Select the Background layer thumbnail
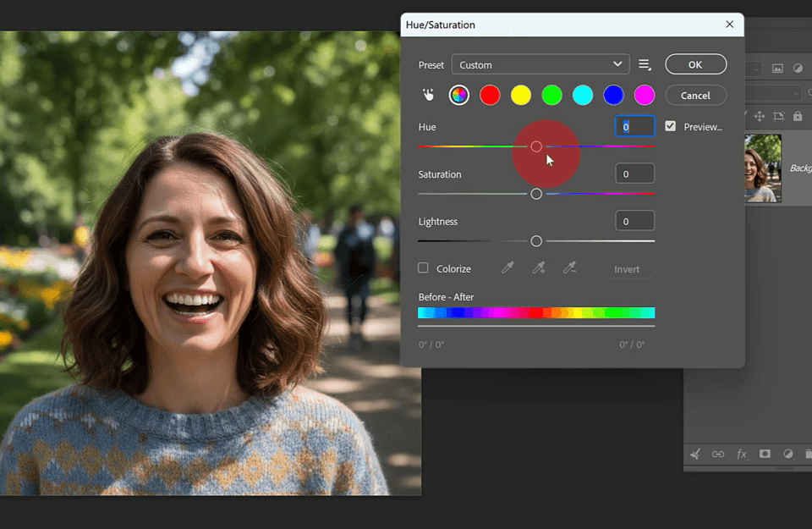This screenshot has height=529, width=812. pos(763,168)
